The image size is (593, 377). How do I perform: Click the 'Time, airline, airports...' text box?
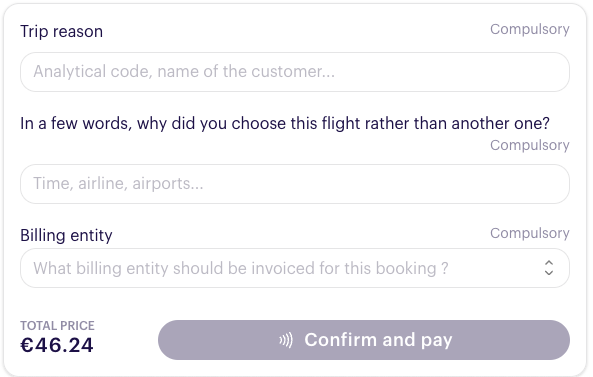pyautogui.click(x=295, y=184)
